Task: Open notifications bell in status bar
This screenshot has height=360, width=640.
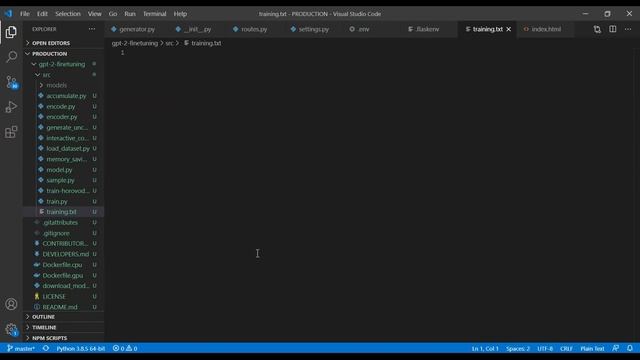Action: click(x=630, y=348)
